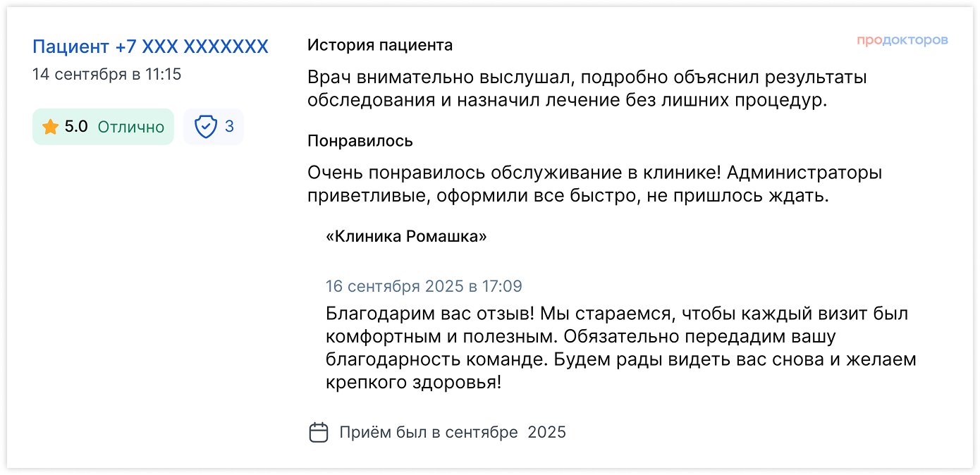This screenshot has width=980, height=475.
Task: Open the reply timestamp 16 сентября 2025 в 17:09
Action: click(x=424, y=286)
